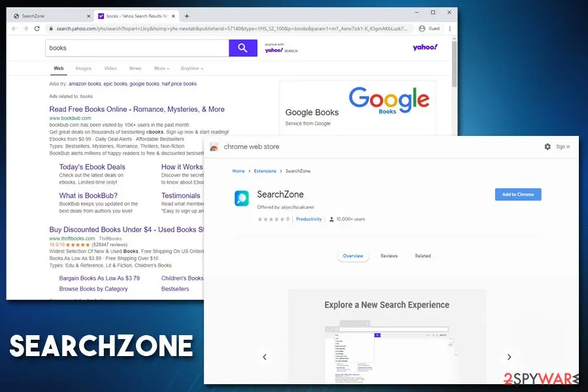Click the Google Books logo image
Image resolution: width=588 pixels, height=392 pixels.
coord(389,100)
